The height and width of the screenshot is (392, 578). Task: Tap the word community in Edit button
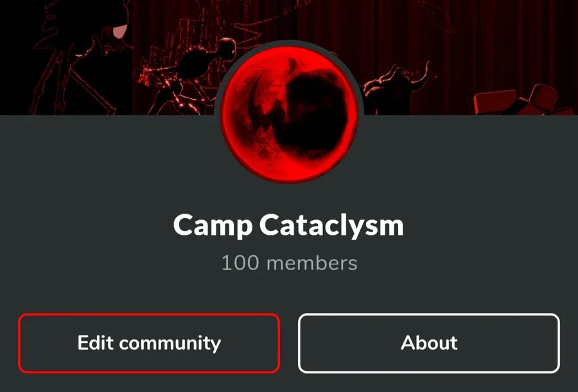pyautogui.click(x=170, y=343)
